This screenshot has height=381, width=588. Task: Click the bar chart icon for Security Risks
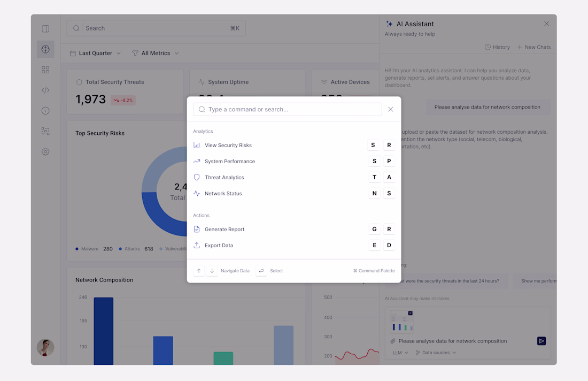tap(197, 145)
